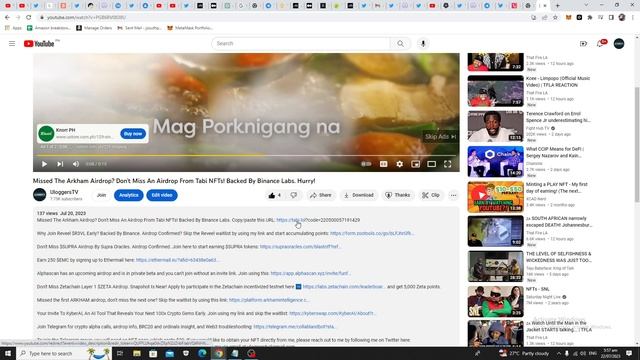This screenshot has width=640, height=360.
Task: Open the account avatar menu
Action: pos(619,44)
